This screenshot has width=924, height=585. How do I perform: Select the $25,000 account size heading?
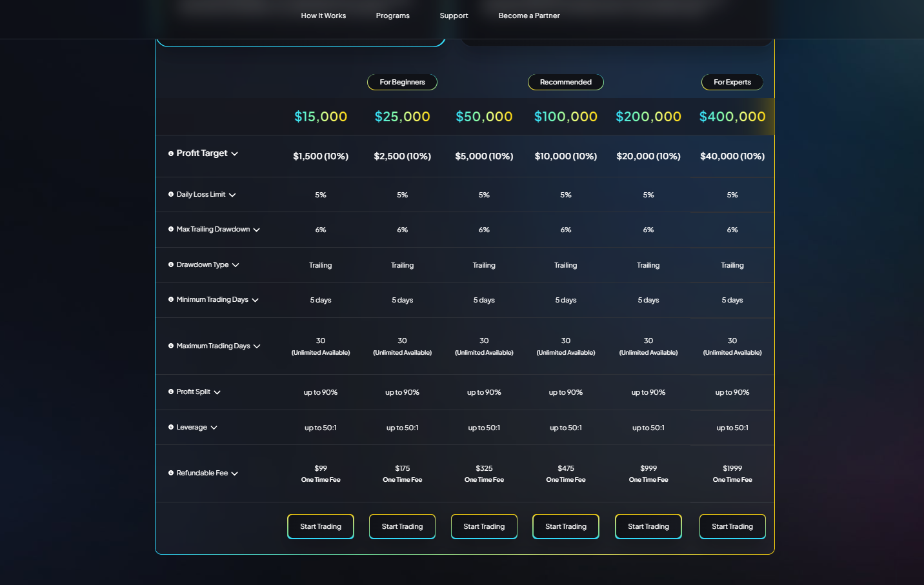pyautogui.click(x=402, y=117)
